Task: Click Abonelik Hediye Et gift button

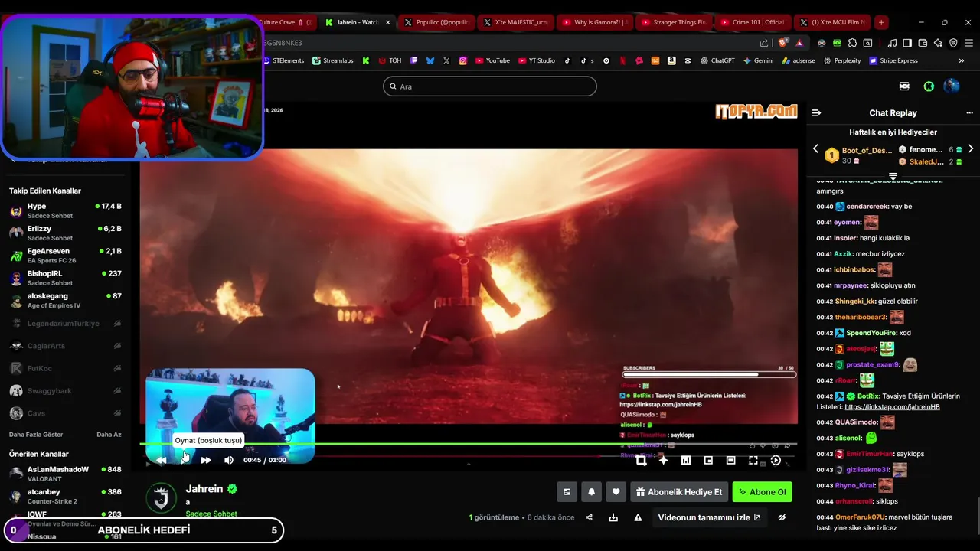Action: pyautogui.click(x=678, y=492)
